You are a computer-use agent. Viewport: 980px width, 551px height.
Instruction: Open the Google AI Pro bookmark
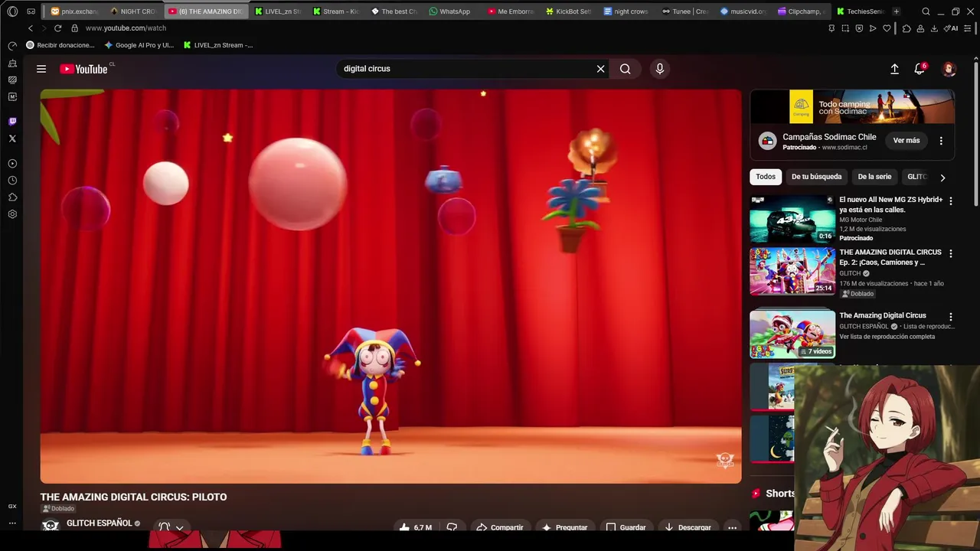(139, 45)
